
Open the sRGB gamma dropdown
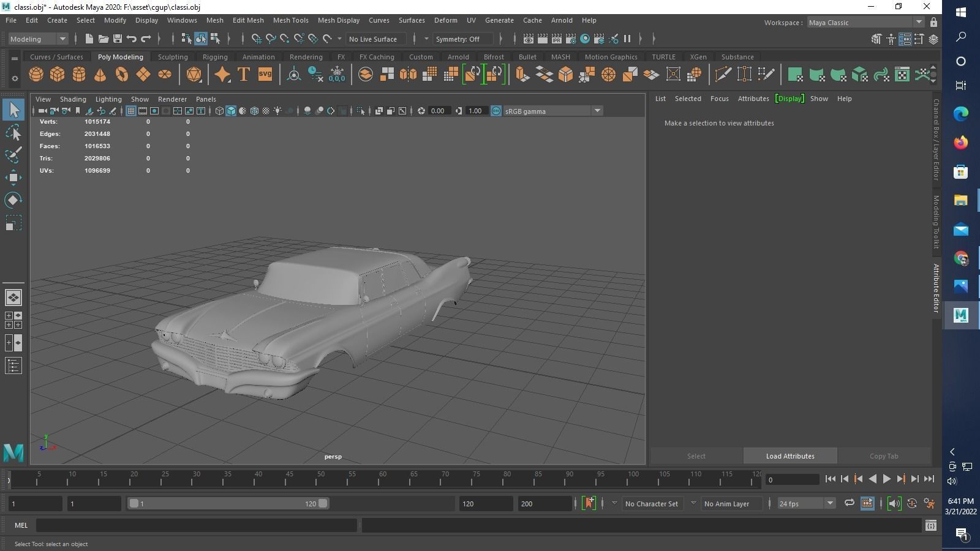[553, 111]
